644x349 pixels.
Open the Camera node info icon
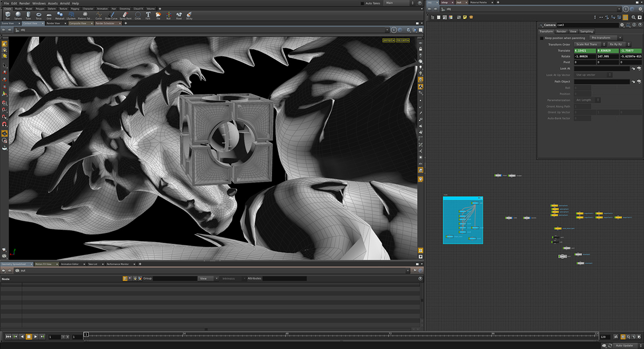pyautogui.click(x=634, y=25)
